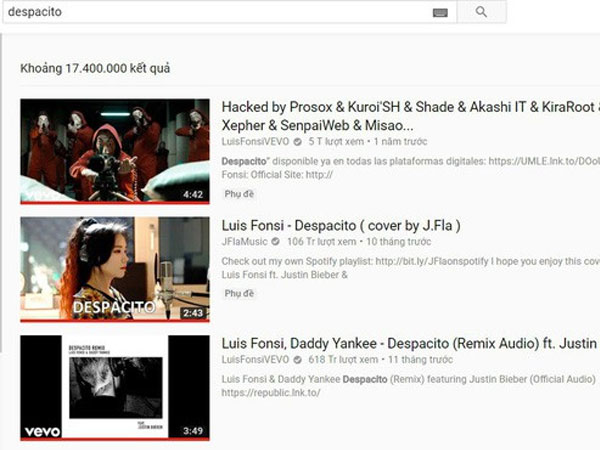Open 'Luis Fonsi, Daddy Yankee - Despacito (Remix Audio)' title
Image resolution: width=600 pixels, height=450 pixels.
tap(410, 344)
